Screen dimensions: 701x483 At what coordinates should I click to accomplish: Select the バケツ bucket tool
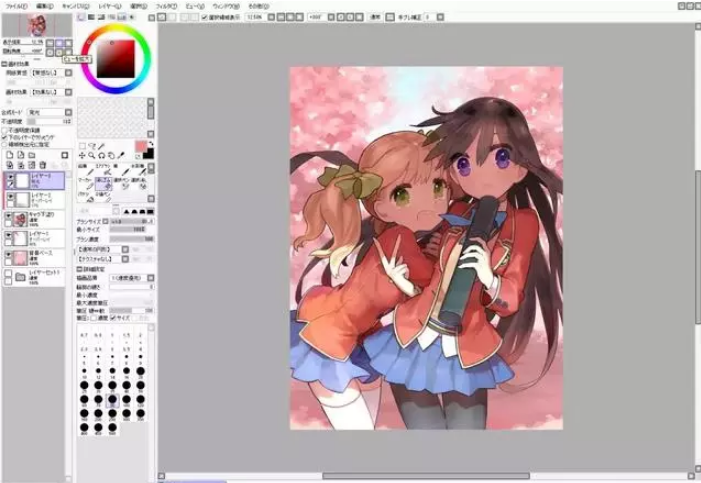click(x=86, y=196)
